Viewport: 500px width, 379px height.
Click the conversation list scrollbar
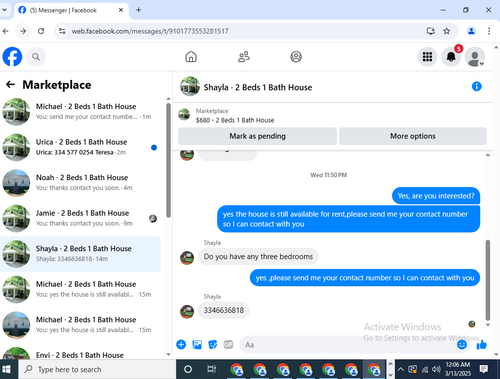click(x=168, y=160)
